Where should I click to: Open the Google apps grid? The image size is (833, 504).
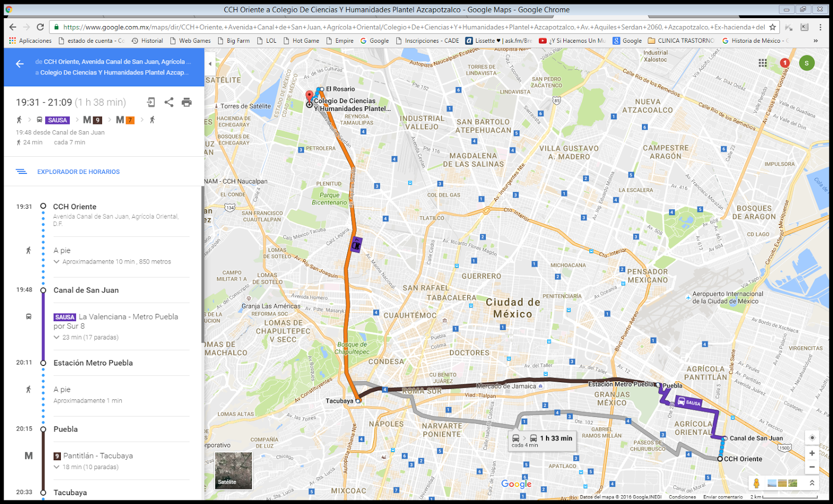(763, 62)
